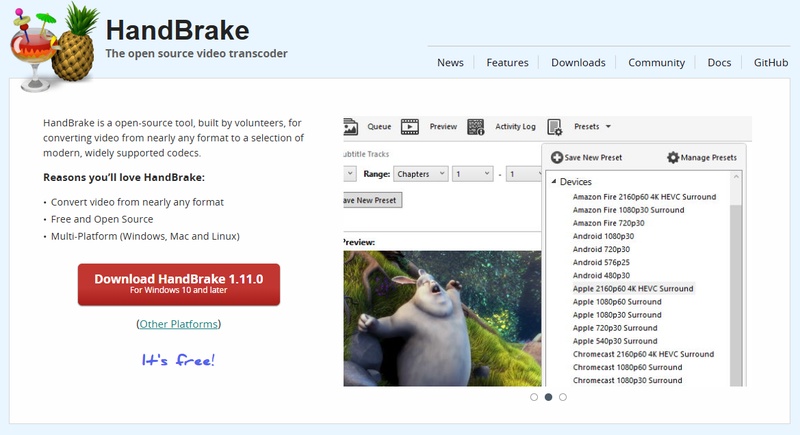Open the Other Platforms link

[178, 324]
